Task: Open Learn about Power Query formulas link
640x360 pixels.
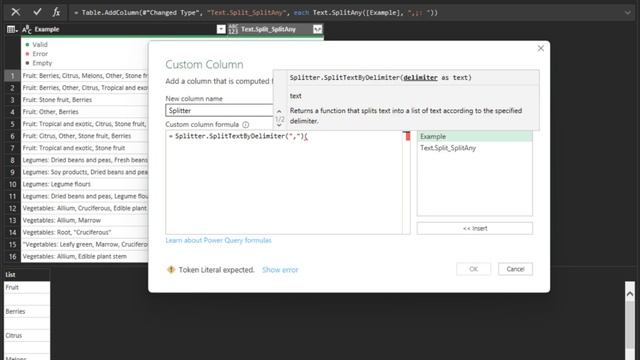Action: pos(218,240)
